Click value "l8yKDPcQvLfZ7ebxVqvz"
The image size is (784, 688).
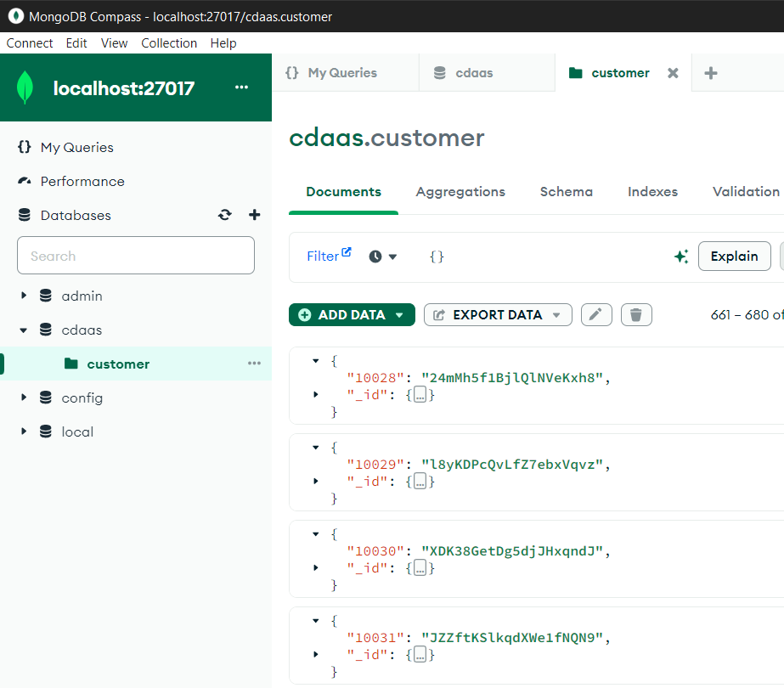[x=512, y=465]
